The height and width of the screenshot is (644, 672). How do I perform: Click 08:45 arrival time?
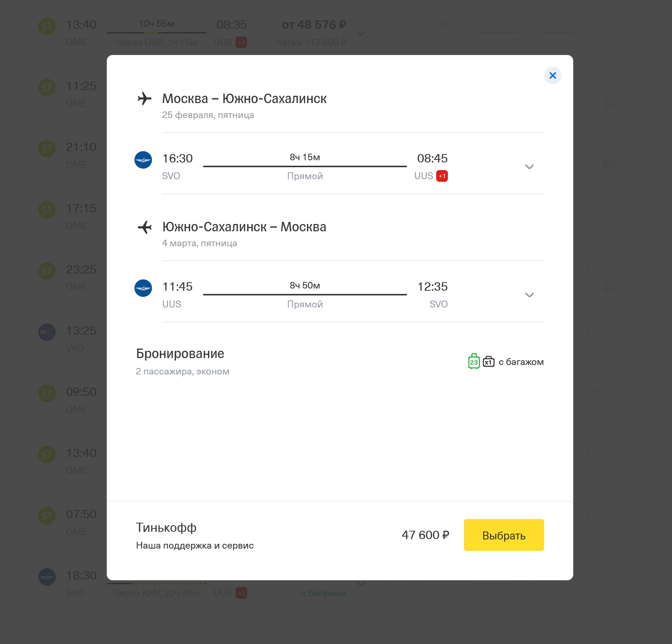[432, 158]
